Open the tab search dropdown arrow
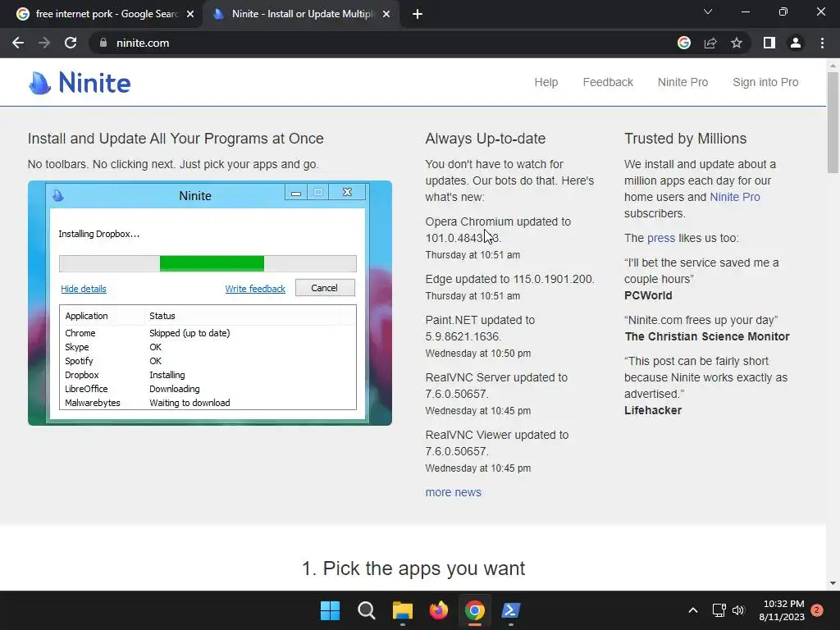This screenshot has width=840, height=630. 708,11
